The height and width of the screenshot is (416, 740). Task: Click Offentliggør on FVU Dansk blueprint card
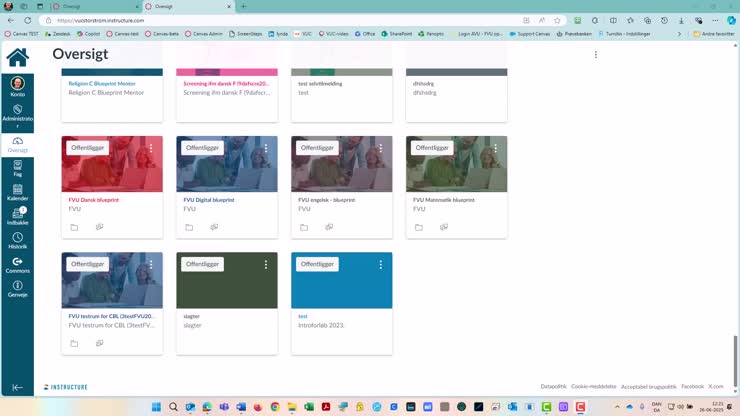point(87,148)
